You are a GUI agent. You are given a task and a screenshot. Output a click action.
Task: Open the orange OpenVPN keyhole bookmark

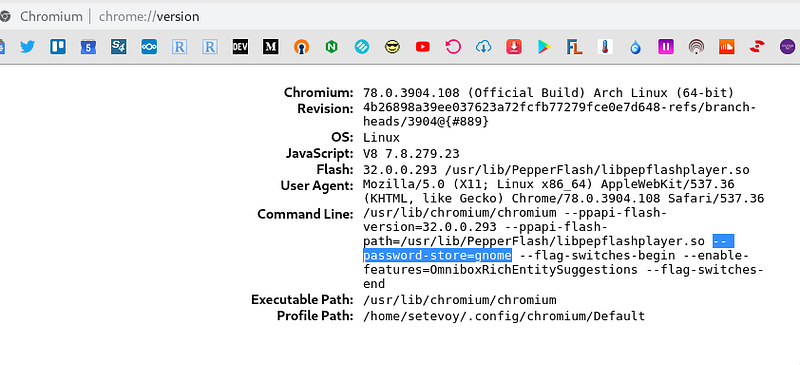301,47
